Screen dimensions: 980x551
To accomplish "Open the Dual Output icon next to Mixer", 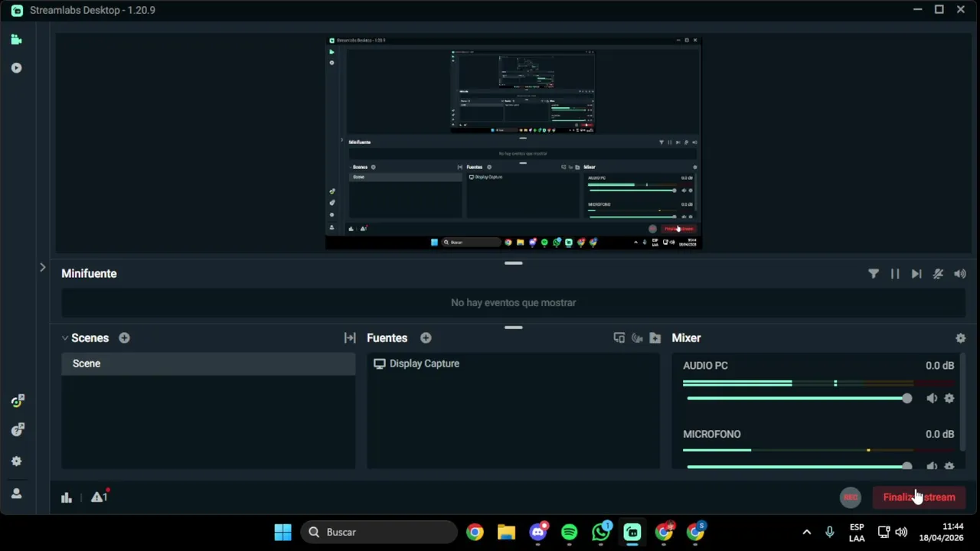I will click(619, 338).
